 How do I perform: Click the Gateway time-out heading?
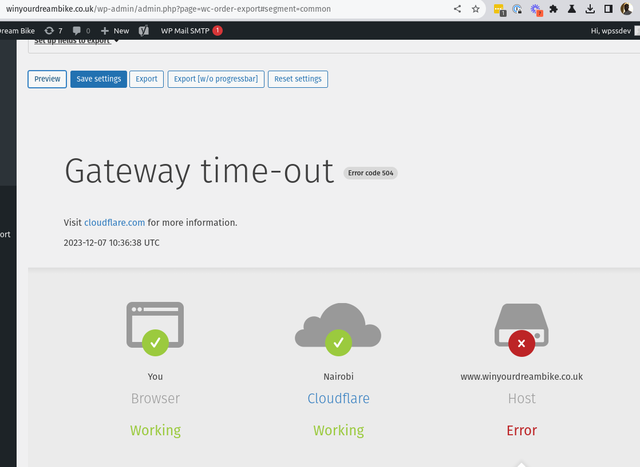coord(199,171)
